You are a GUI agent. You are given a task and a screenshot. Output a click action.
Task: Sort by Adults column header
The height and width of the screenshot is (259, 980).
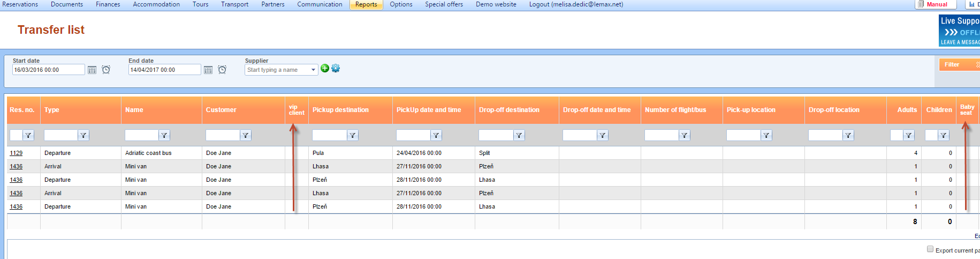pos(907,110)
